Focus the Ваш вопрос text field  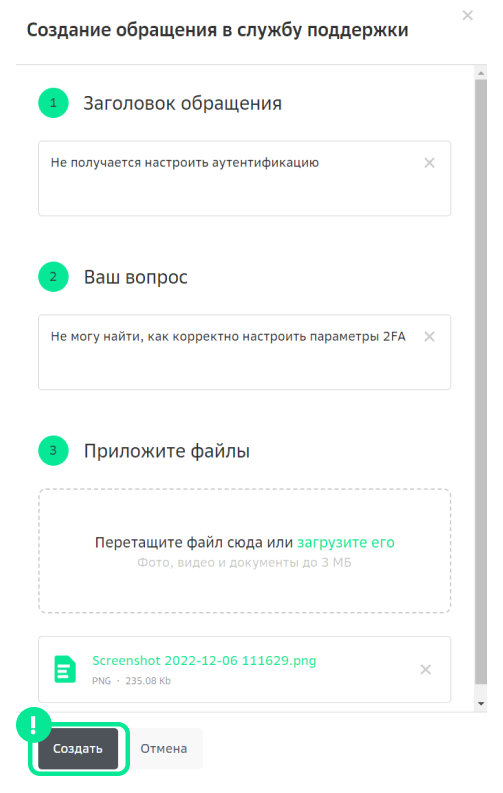tap(245, 352)
